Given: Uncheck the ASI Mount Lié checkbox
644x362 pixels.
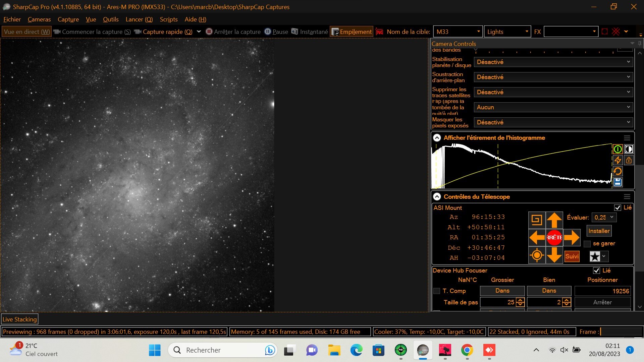Looking at the screenshot, I should click(x=618, y=207).
